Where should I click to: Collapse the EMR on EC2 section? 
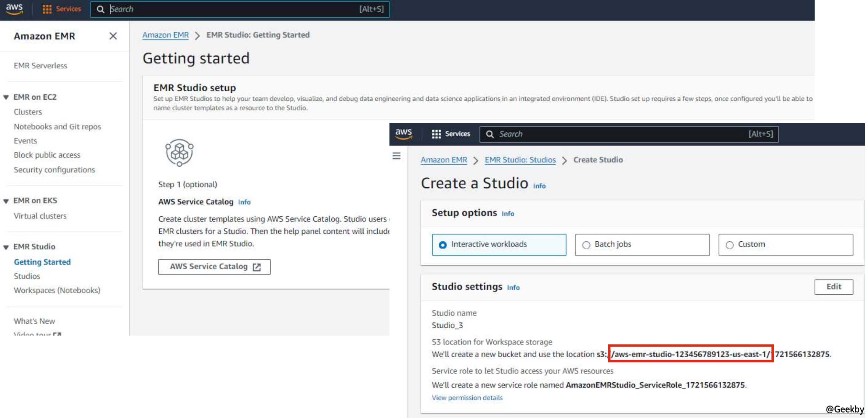6,97
